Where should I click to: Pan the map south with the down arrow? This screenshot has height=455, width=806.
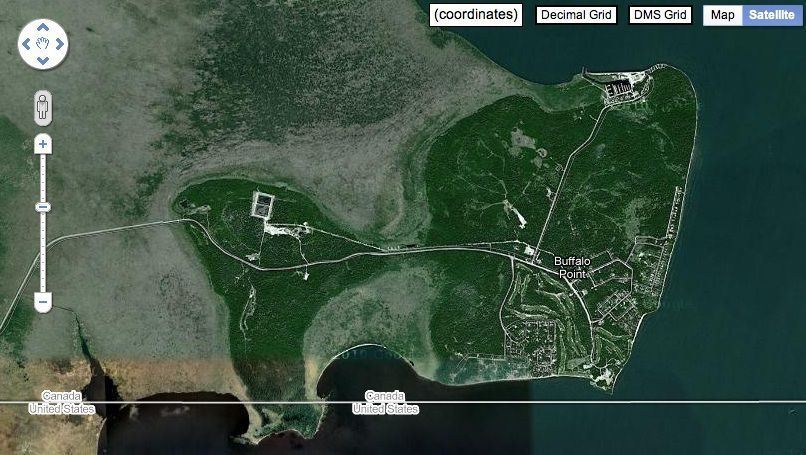coord(43,61)
